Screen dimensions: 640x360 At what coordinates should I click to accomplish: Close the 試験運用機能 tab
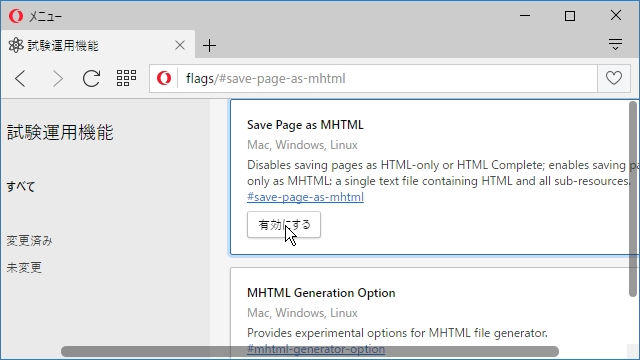pyautogui.click(x=180, y=45)
